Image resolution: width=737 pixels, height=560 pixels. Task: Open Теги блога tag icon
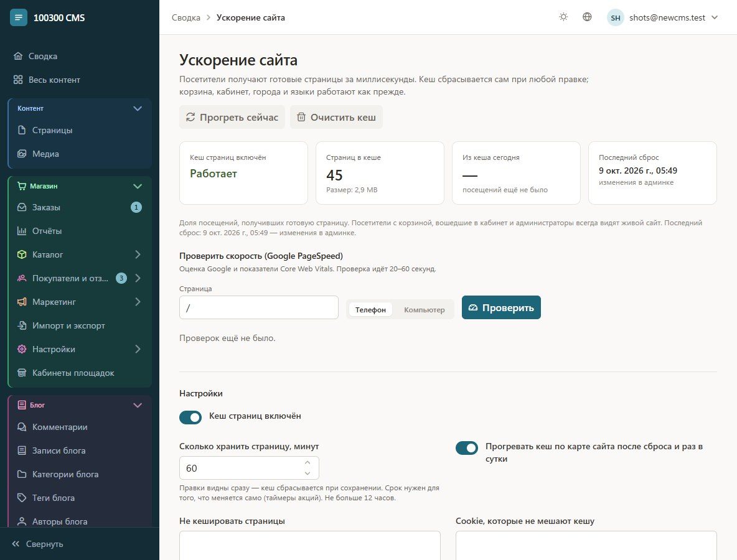pos(22,498)
